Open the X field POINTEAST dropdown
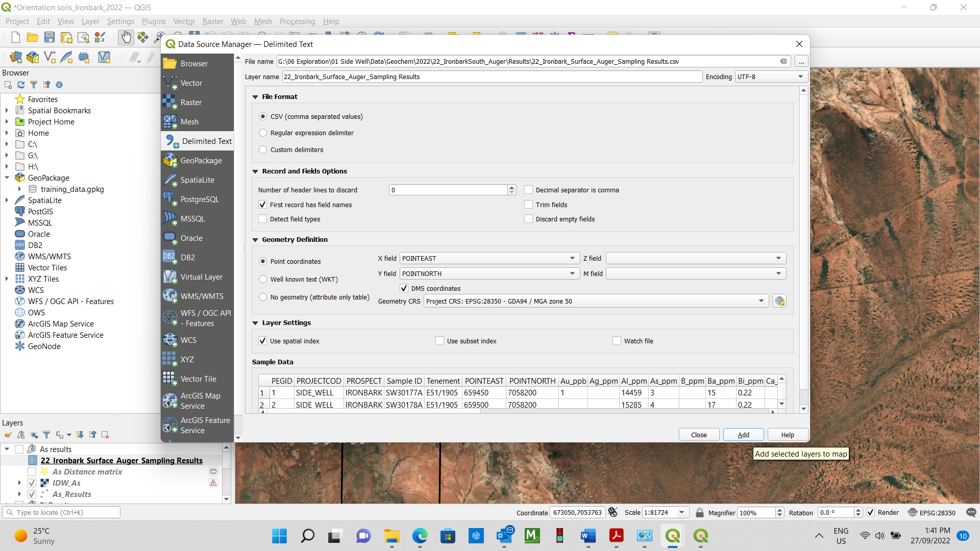 pos(571,258)
